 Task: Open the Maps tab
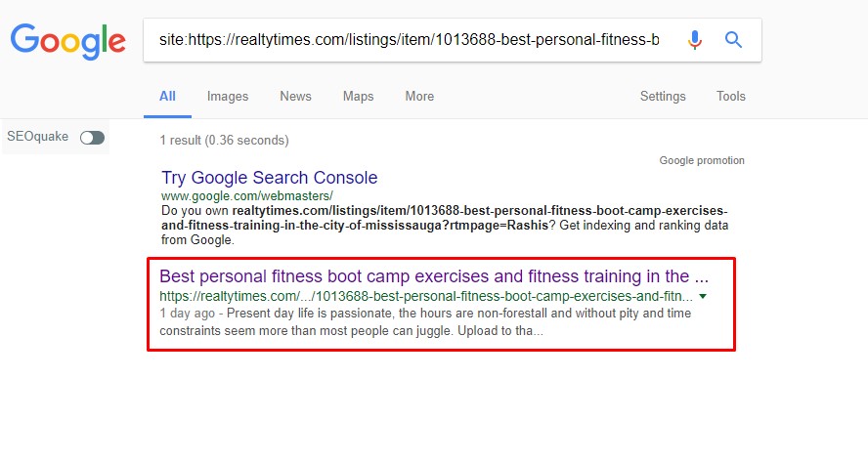pos(358,96)
